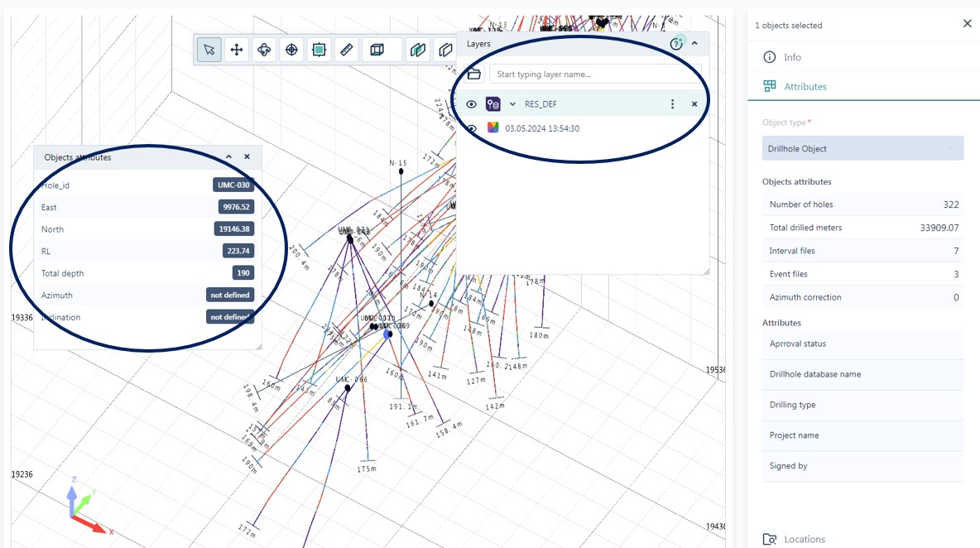The height and width of the screenshot is (548, 980).
Task: Click the crosshair target center tool
Action: coord(291,50)
